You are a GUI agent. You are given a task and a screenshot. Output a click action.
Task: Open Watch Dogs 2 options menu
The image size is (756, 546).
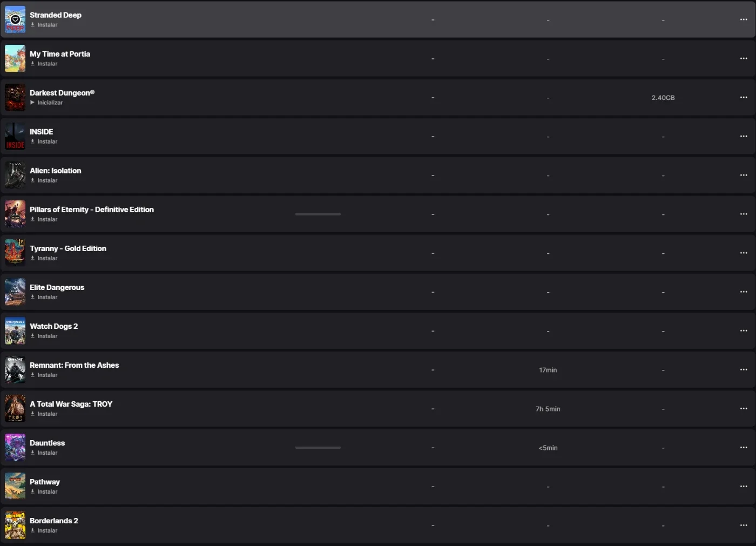click(744, 331)
